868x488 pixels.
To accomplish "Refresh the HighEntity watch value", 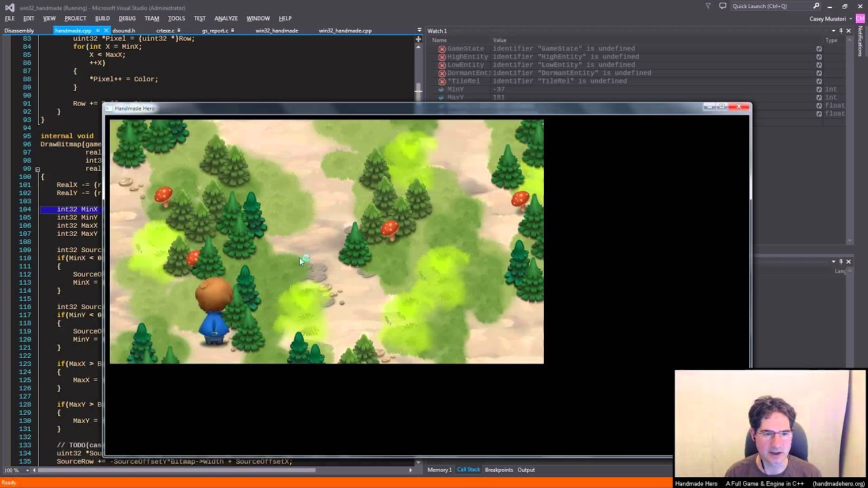I will tap(818, 57).
